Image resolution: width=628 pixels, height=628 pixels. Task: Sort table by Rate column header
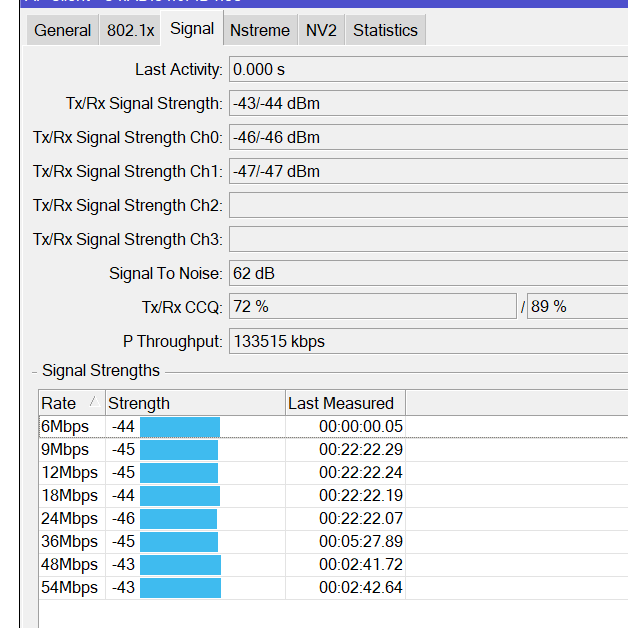71,403
